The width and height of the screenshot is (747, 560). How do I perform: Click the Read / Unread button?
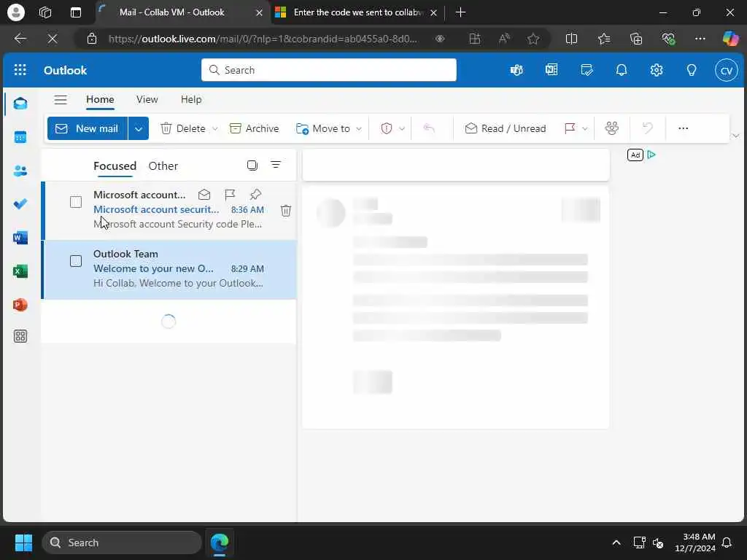pos(505,128)
